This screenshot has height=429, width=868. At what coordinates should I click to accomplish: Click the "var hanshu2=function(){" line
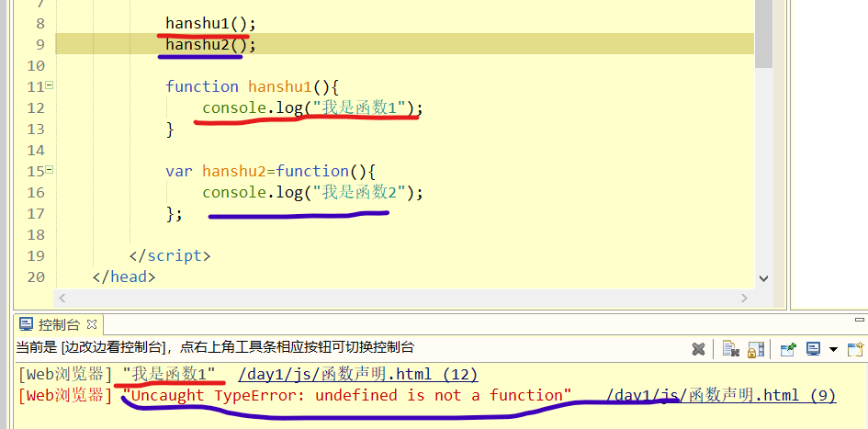pyautogui.click(x=271, y=171)
